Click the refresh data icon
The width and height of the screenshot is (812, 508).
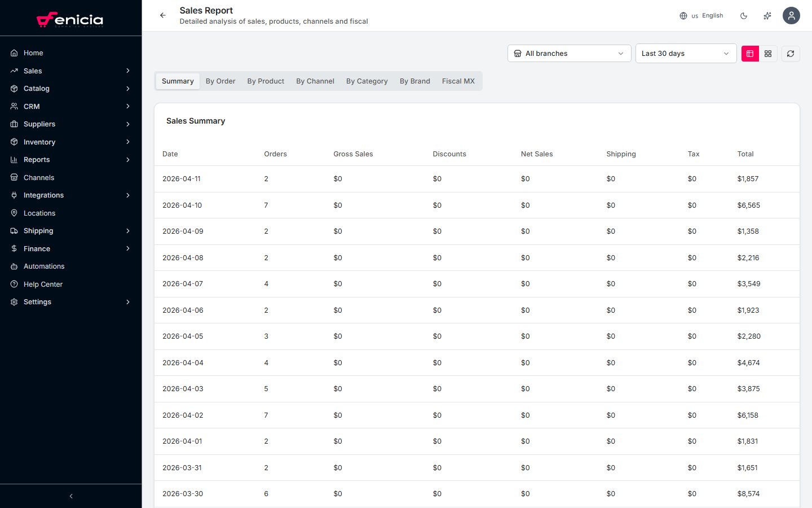click(x=791, y=53)
